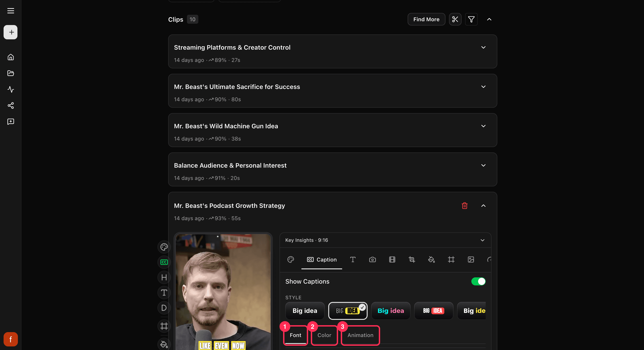Select the yellow highlighted BIG IDEA caption style

[x=348, y=311]
